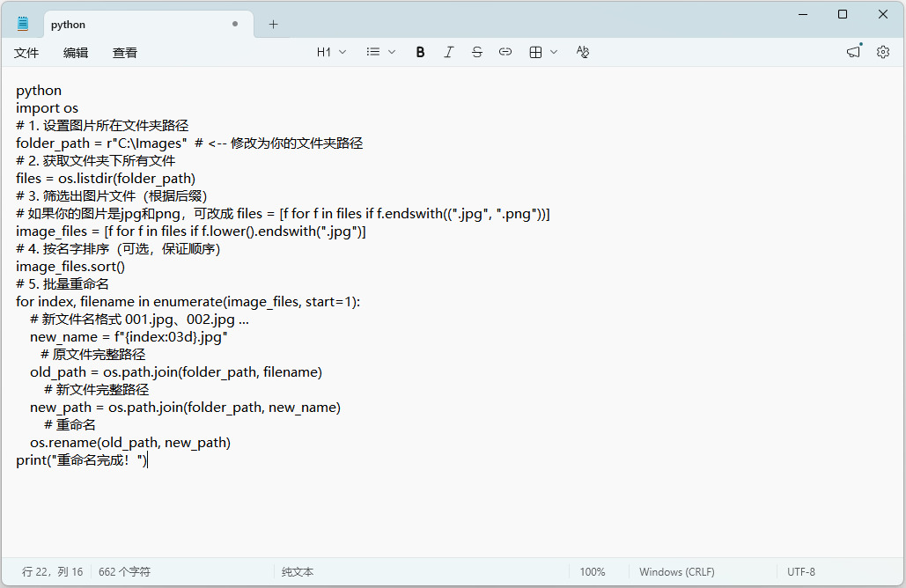Viewport: 906px width, 588px height.
Task: Click the 'files = os.listdir(folder_path)' line
Action: point(106,179)
